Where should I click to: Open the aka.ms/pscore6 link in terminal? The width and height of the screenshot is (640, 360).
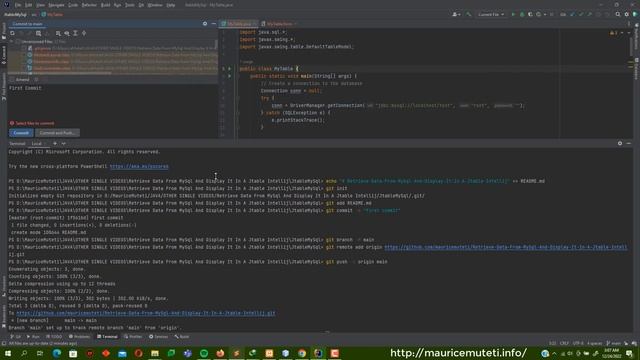coord(139,167)
